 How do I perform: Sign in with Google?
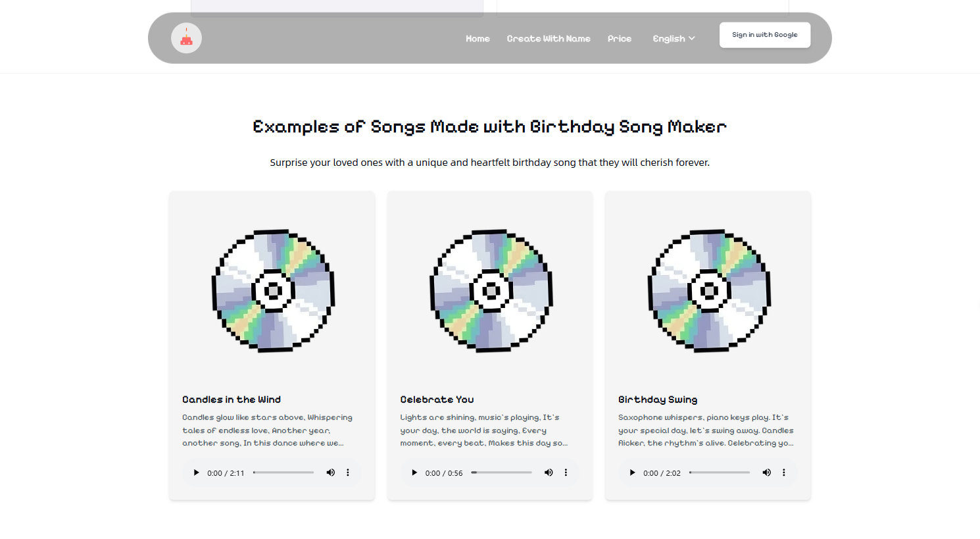click(765, 35)
